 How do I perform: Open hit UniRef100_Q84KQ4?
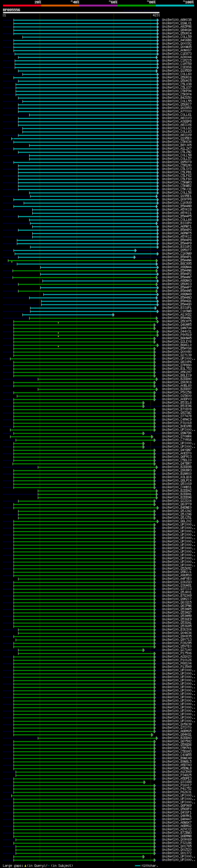pyautogui.click(x=176, y=30)
